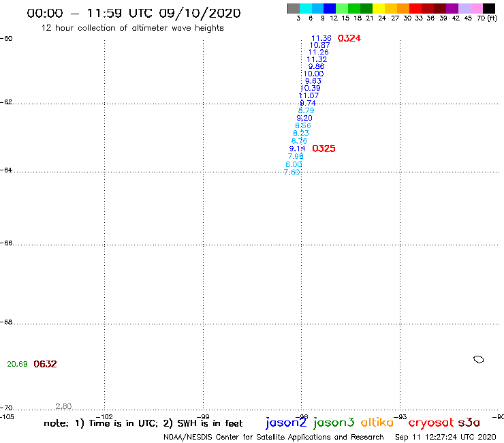This screenshot has width=504, height=443.
Task: Click the red time stamp 0325
Action: tap(324, 149)
